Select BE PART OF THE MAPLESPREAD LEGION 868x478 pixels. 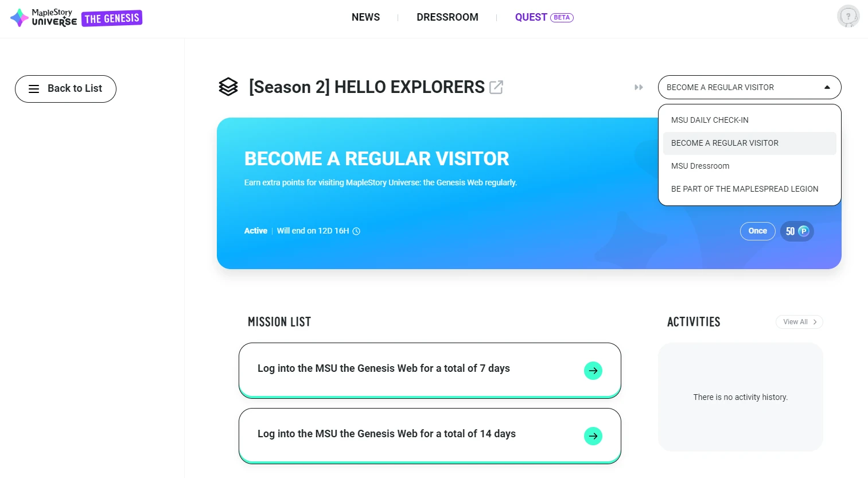click(x=745, y=189)
